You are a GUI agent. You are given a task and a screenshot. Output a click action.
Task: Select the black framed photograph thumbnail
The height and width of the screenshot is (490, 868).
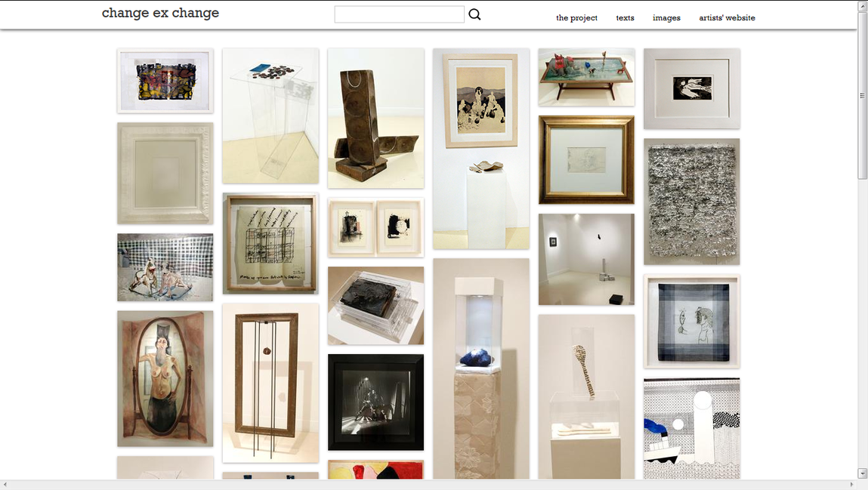375,402
